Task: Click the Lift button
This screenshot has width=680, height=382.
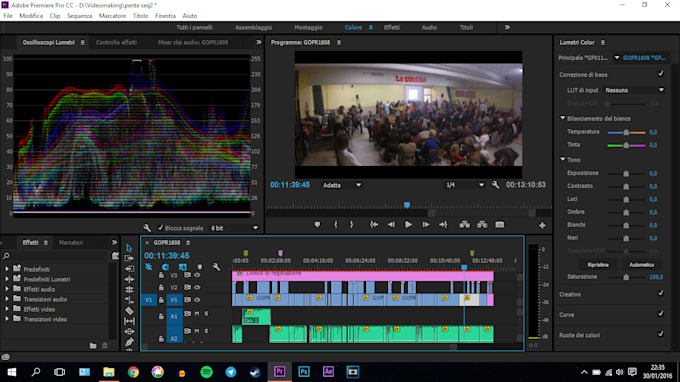Action: (464, 225)
